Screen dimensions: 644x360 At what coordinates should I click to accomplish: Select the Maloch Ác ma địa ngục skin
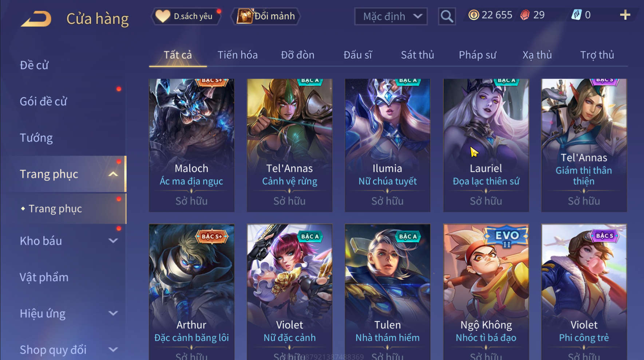pyautogui.click(x=191, y=145)
